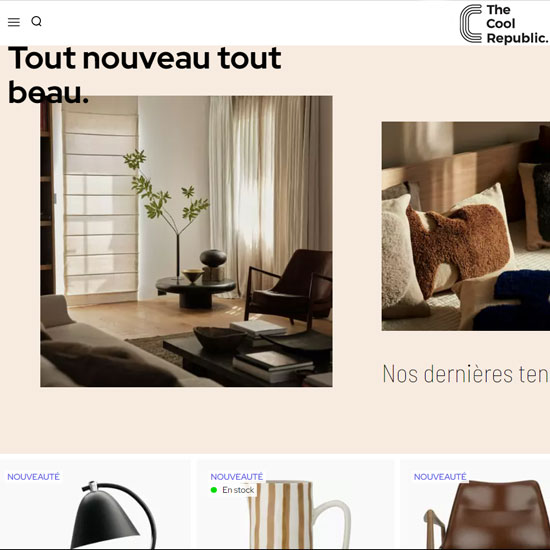Click the green En stock indicator dot
This screenshot has height=550, width=550.
tap(214, 490)
